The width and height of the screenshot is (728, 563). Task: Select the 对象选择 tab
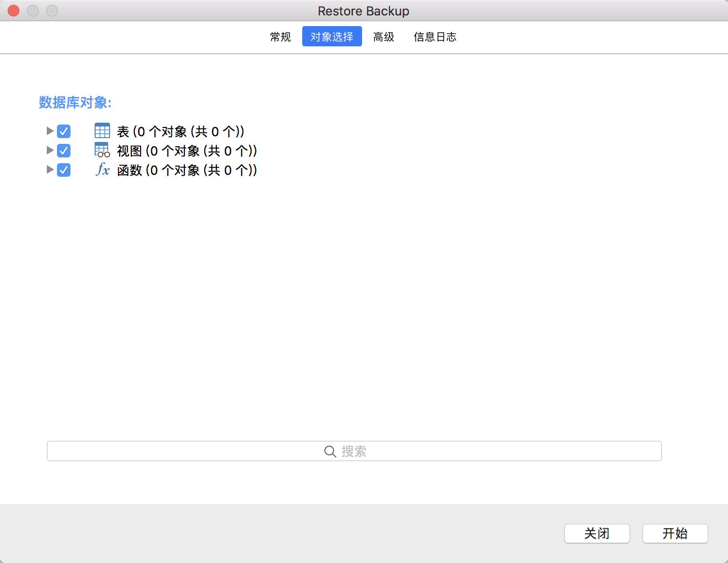tap(332, 37)
